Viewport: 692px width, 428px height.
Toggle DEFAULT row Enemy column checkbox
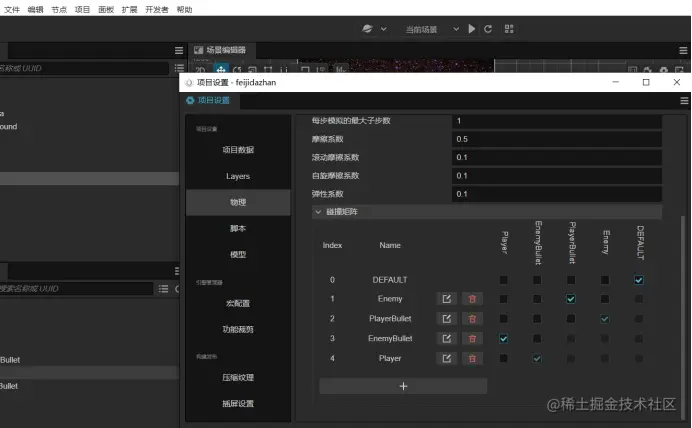(x=605, y=280)
